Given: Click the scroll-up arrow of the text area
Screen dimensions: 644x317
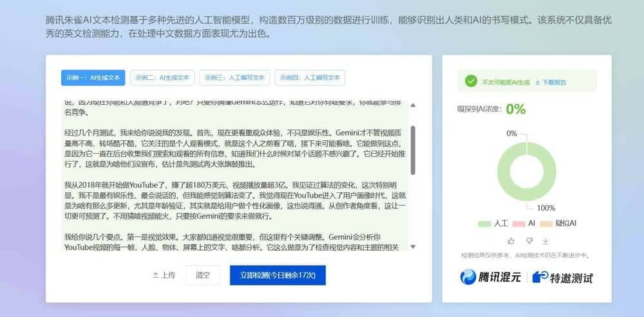Looking at the screenshot, I should (x=413, y=104).
